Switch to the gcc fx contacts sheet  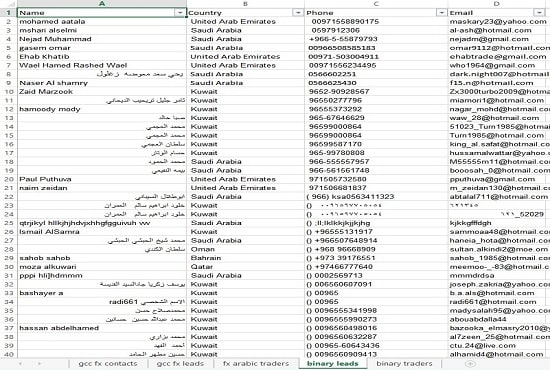pos(108,364)
